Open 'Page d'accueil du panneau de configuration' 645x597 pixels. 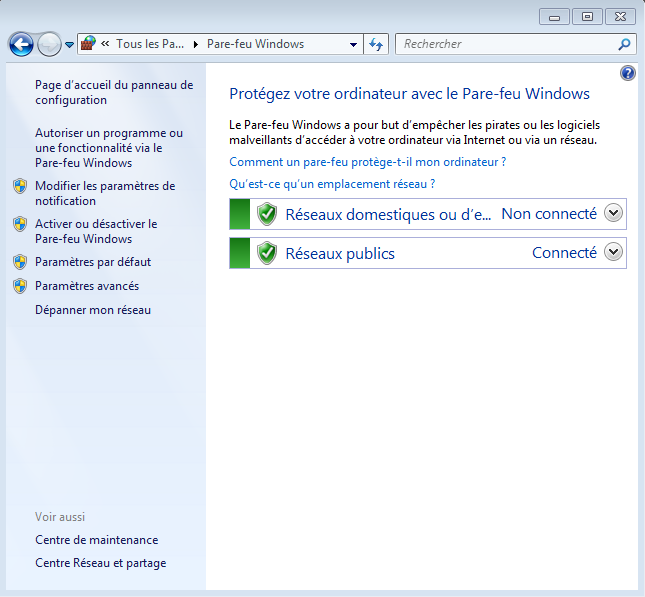point(114,93)
